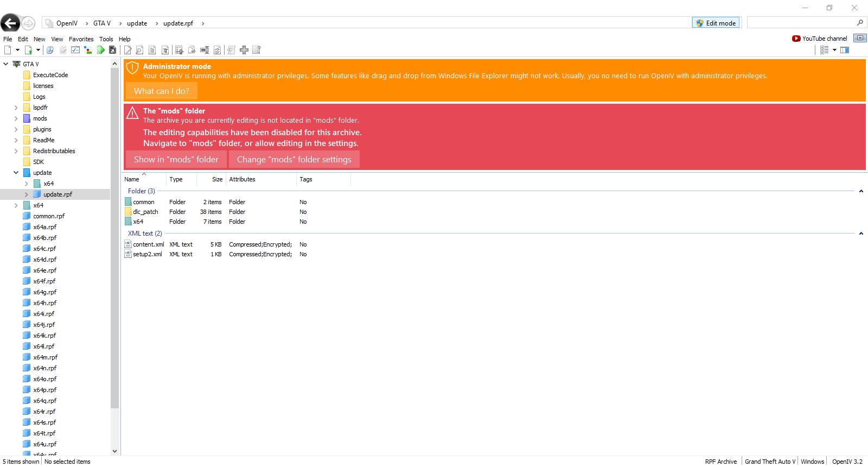Click the red and green blocks toolbar icon
868x467 pixels.
[x=88, y=50]
